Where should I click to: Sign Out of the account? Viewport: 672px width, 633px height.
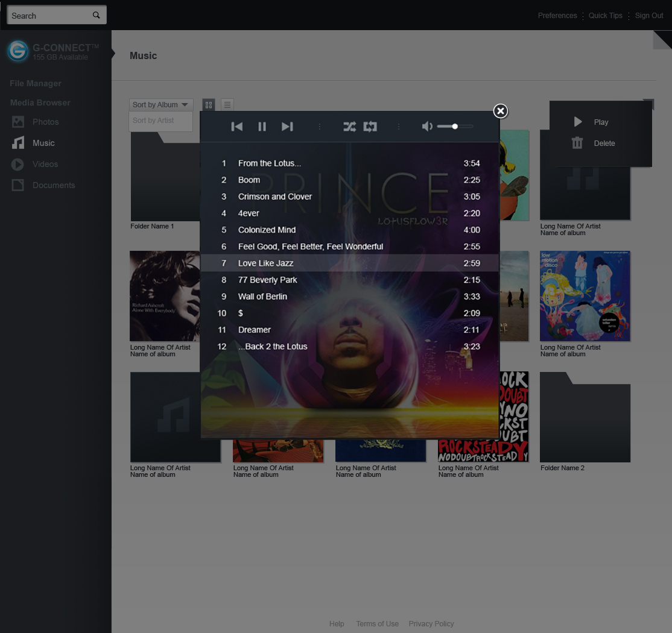pos(649,16)
